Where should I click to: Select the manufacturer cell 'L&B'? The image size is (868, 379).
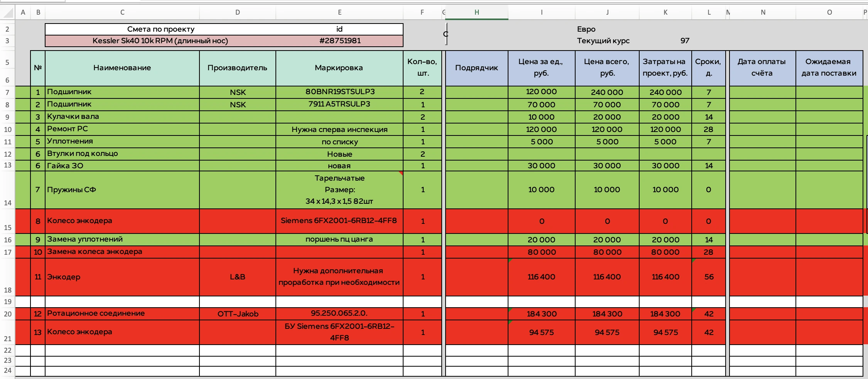[238, 277]
